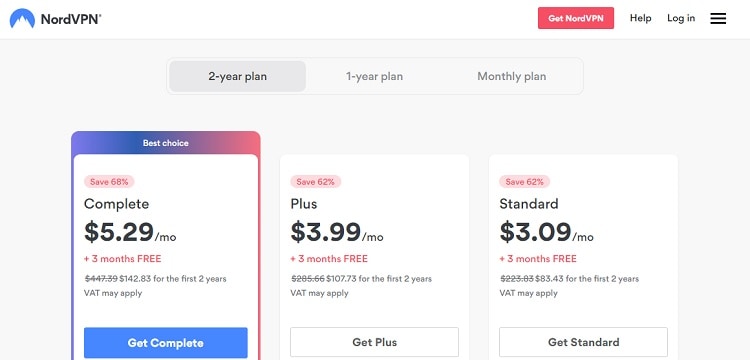Open the hamburger menu icon
Viewport: 750px width, 360px height.
coord(718,19)
